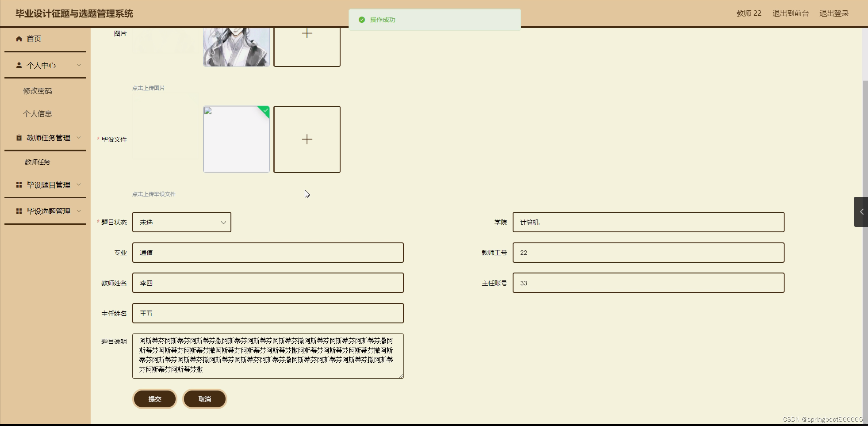Click the 退出登录 link

pyautogui.click(x=834, y=13)
